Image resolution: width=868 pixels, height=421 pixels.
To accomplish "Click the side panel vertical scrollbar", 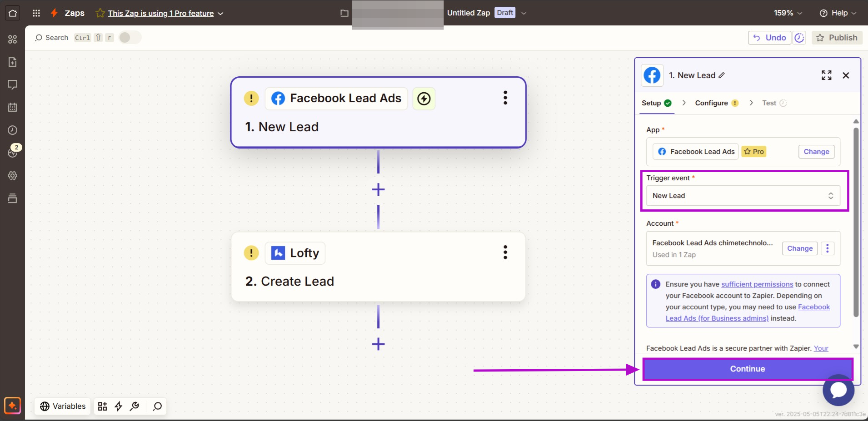I will pyautogui.click(x=856, y=223).
